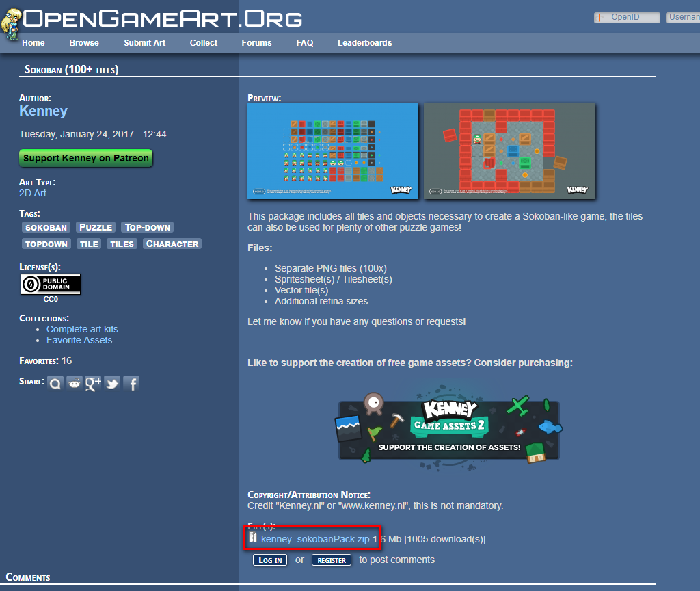Click the '[1005 download(s)]' text

(444, 539)
